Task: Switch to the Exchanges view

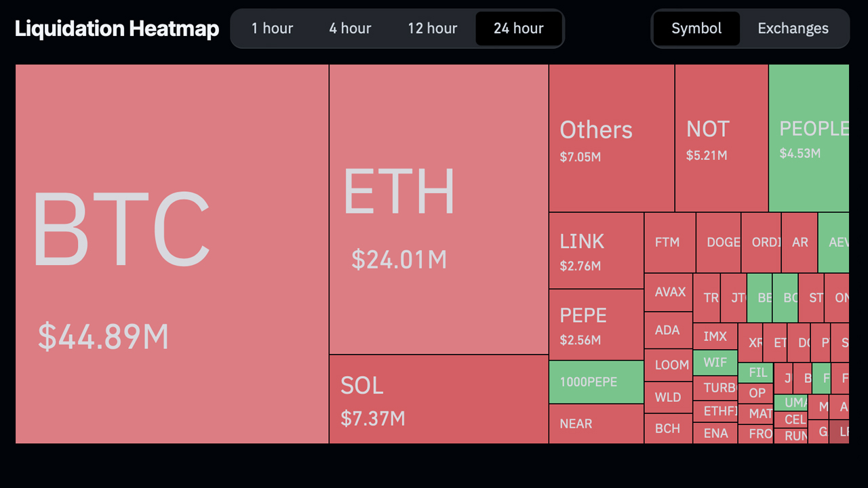Action: click(x=793, y=28)
